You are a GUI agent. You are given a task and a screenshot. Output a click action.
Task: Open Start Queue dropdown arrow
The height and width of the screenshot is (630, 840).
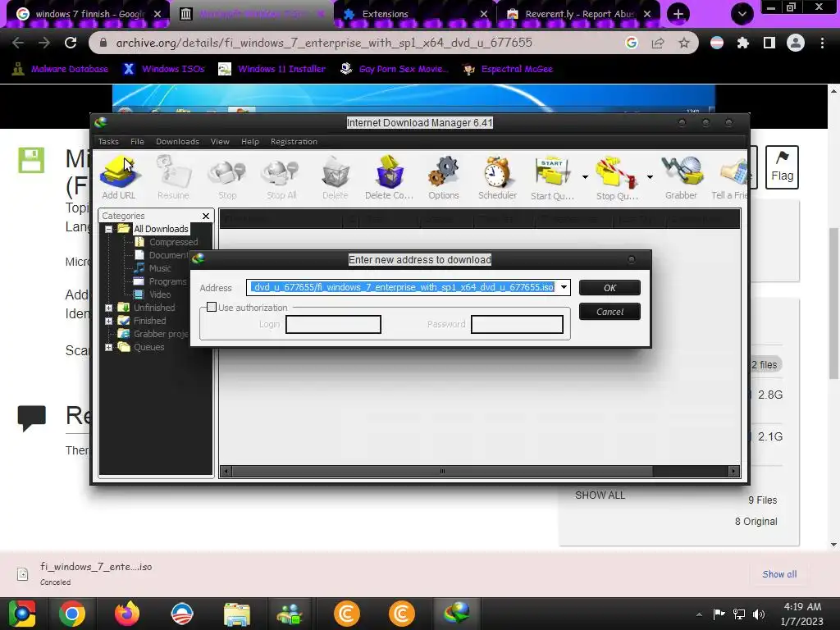click(585, 177)
